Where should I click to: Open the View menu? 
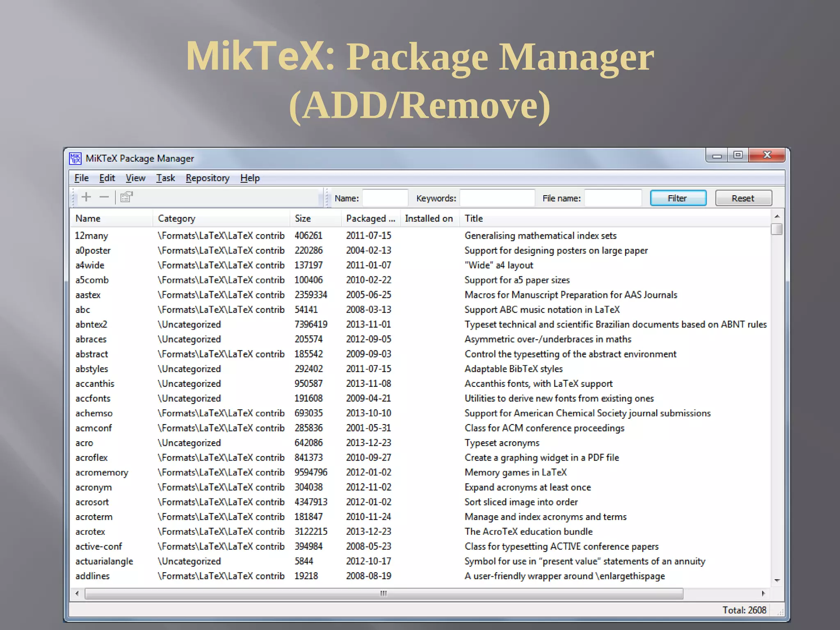point(135,178)
